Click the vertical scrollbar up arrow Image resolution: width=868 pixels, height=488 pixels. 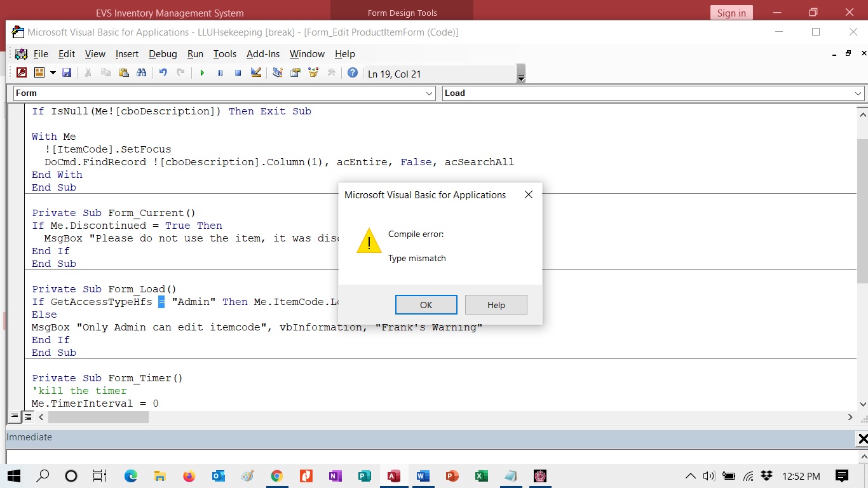[x=862, y=114]
